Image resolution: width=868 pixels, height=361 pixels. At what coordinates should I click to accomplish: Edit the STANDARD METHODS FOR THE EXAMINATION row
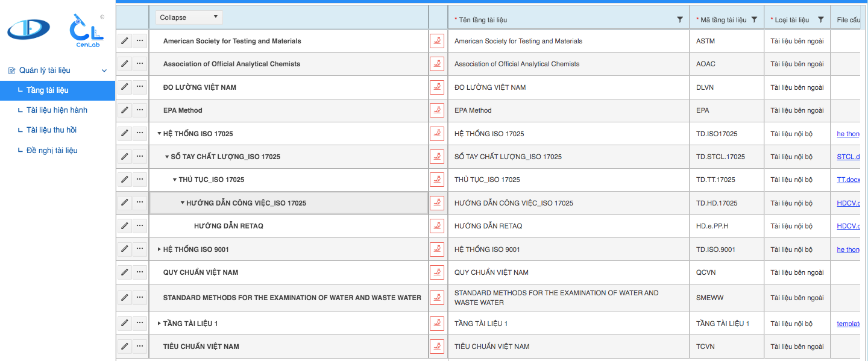click(x=125, y=298)
